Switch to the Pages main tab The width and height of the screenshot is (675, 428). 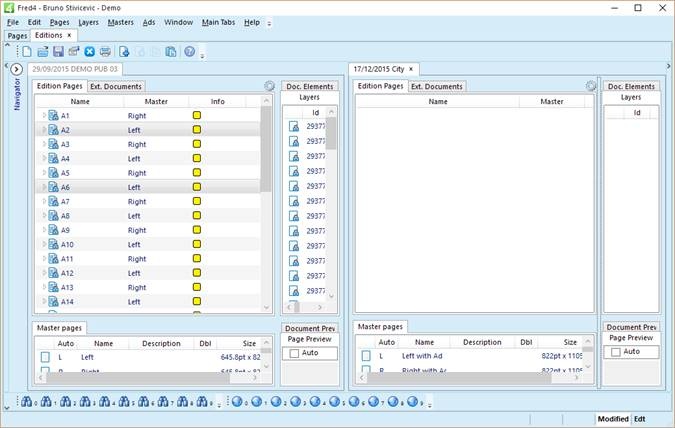click(x=17, y=36)
